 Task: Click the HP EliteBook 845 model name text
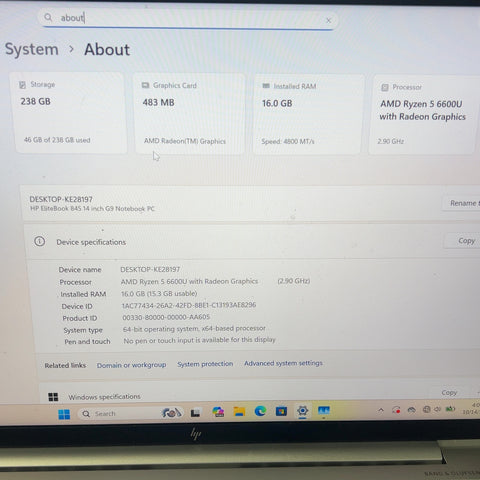tap(92, 209)
